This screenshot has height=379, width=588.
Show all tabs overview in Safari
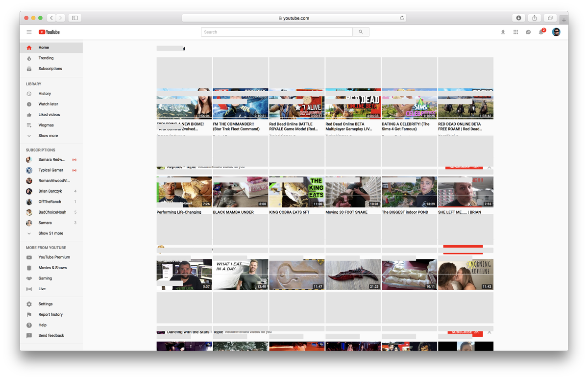click(x=550, y=18)
